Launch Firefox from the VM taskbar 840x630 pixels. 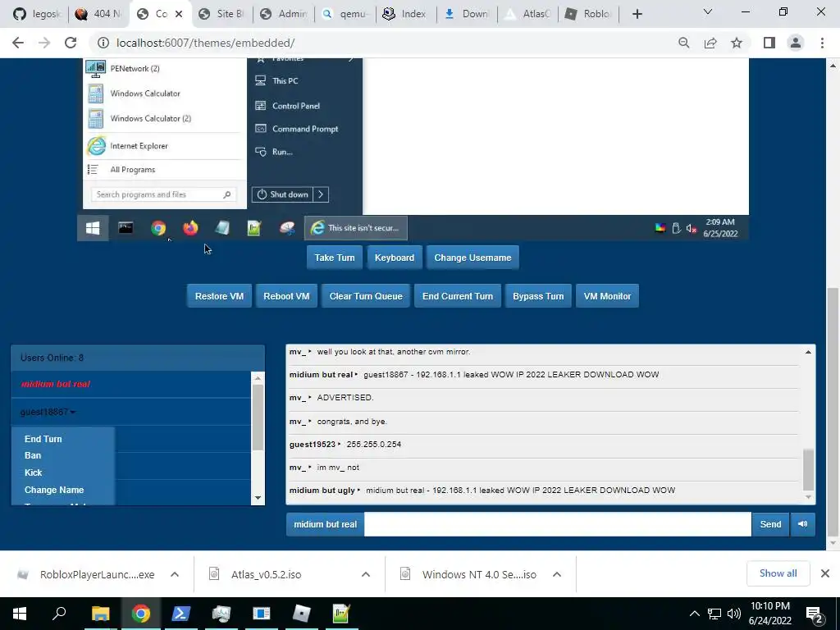[x=190, y=228]
